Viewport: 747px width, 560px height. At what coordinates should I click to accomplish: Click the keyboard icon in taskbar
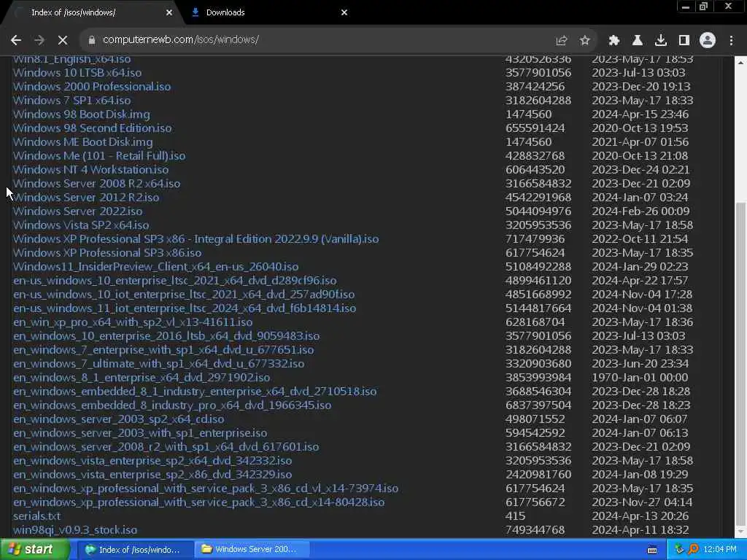point(652,550)
